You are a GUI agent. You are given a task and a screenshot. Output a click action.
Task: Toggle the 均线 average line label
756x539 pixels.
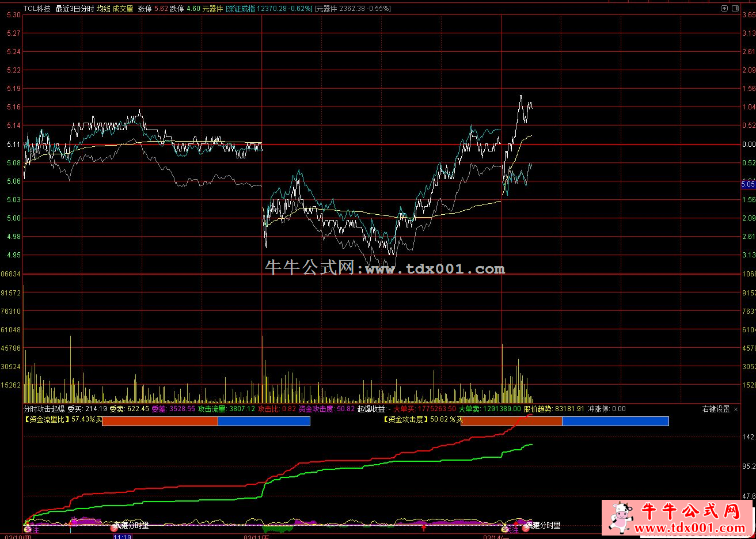point(103,9)
